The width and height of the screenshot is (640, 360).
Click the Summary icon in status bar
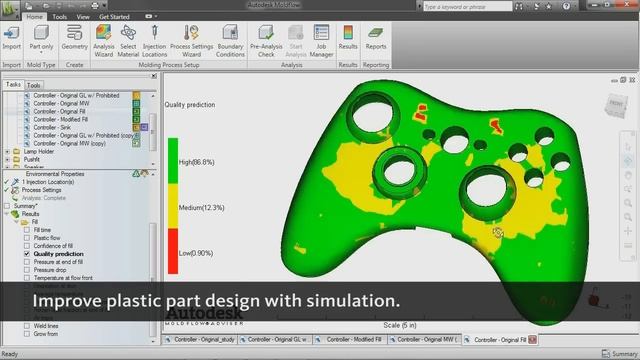tap(606, 353)
